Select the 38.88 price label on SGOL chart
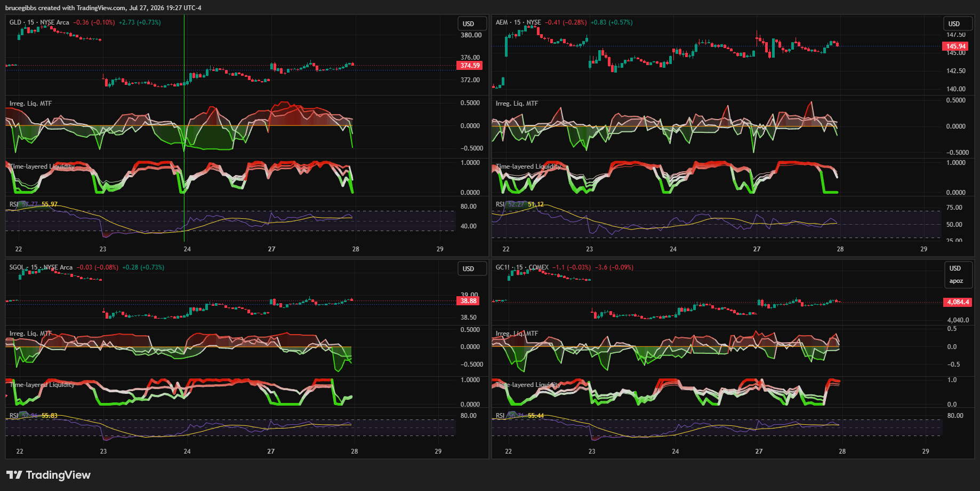This screenshot has height=491, width=980. pos(469,301)
